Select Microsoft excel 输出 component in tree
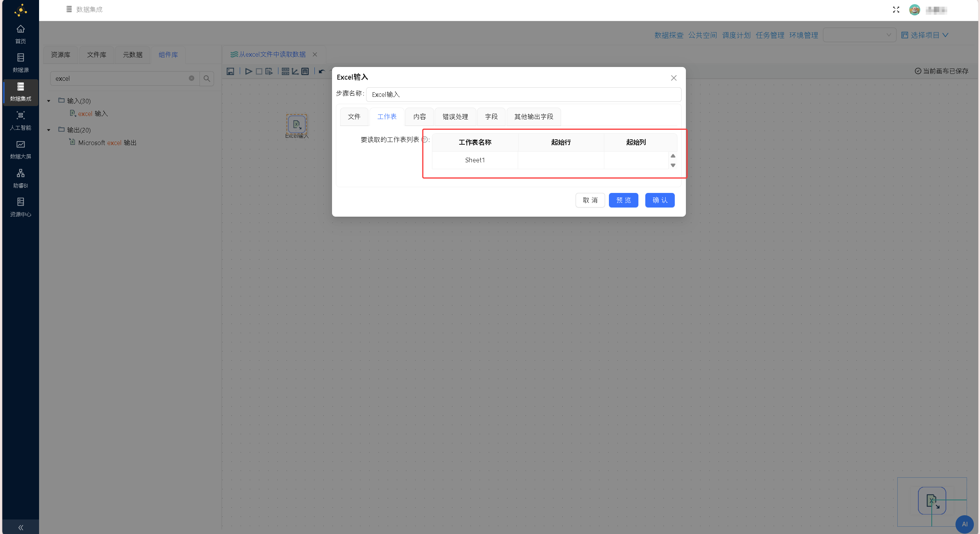The image size is (980, 534). [103, 143]
